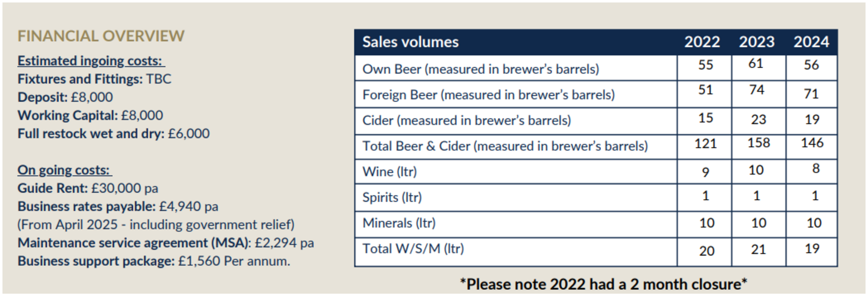The width and height of the screenshot is (868, 297).
Task: Click the Cider row label
Action: 467,121
